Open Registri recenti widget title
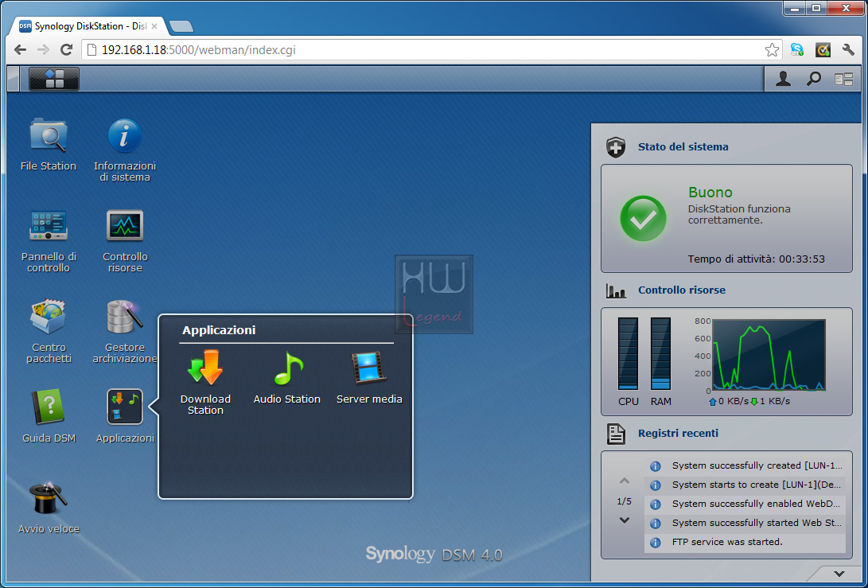The width and height of the screenshot is (868, 588). click(678, 434)
